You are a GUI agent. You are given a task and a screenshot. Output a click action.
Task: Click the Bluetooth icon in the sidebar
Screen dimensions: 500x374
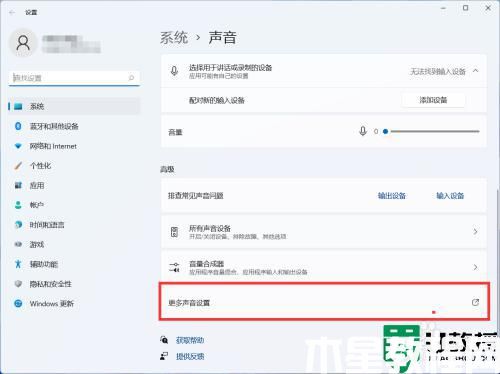pos(18,126)
